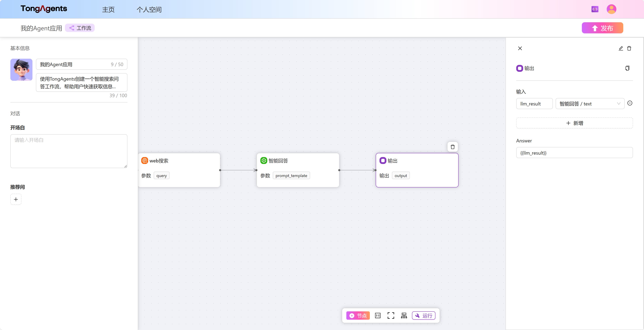Delete the node via panel trash icon
The height and width of the screenshot is (330, 644).
click(629, 48)
